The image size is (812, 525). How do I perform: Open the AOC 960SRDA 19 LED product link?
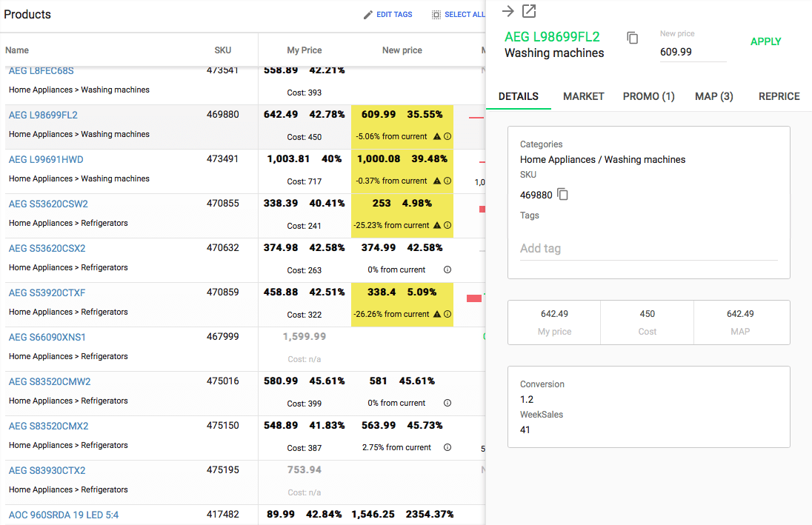(64, 515)
